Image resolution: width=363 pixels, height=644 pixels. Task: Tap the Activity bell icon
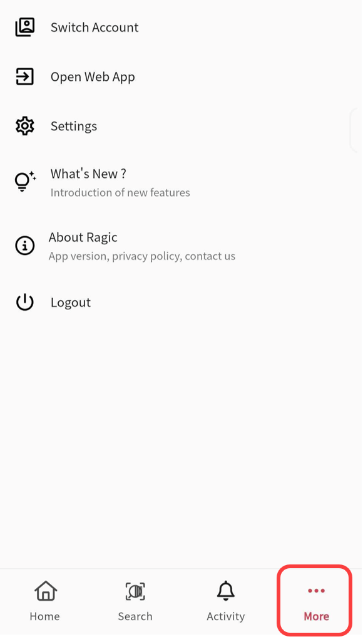pos(225,591)
